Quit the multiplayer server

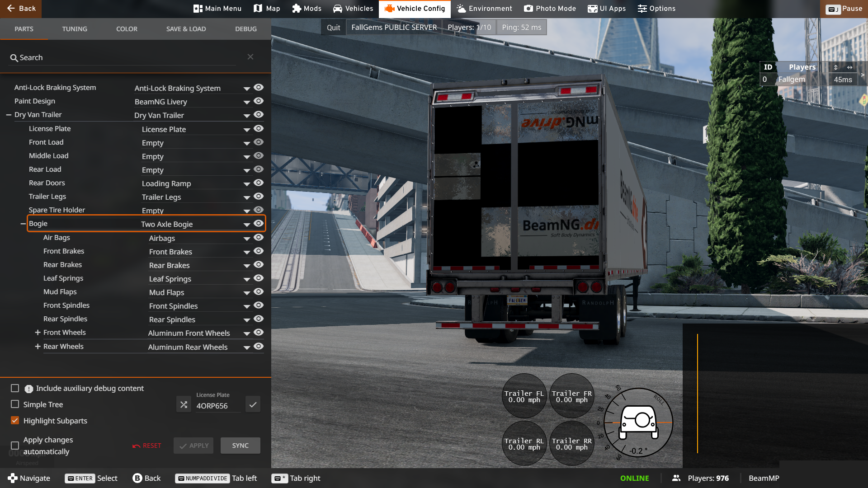click(333, 28)
